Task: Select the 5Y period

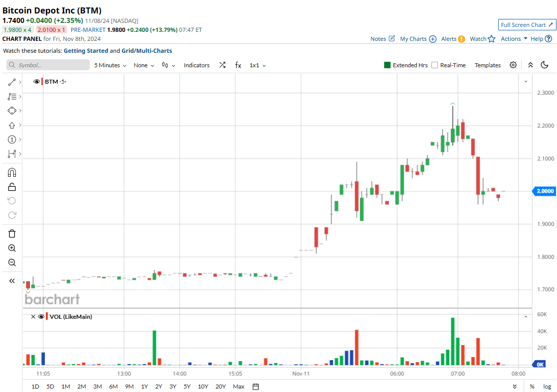Action: coord(187,387)
